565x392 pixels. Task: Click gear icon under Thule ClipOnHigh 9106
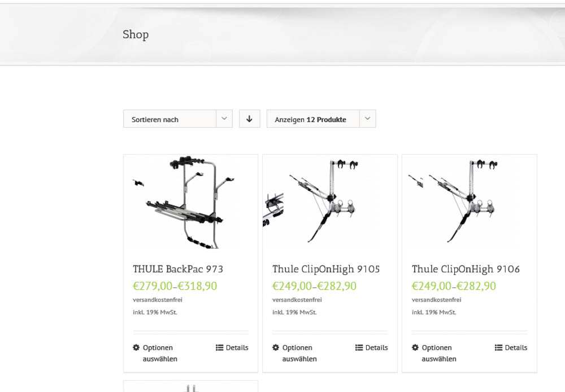[415, 347]
